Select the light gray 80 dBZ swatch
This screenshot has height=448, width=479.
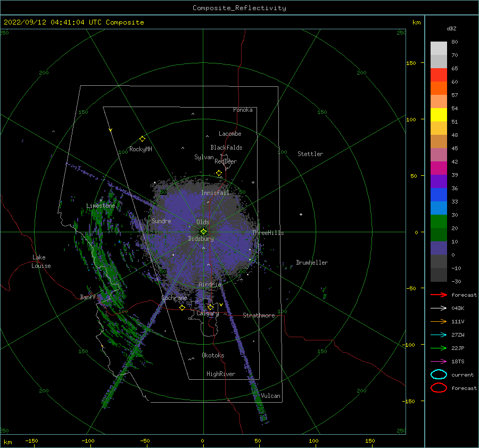(x=439, y=48)
